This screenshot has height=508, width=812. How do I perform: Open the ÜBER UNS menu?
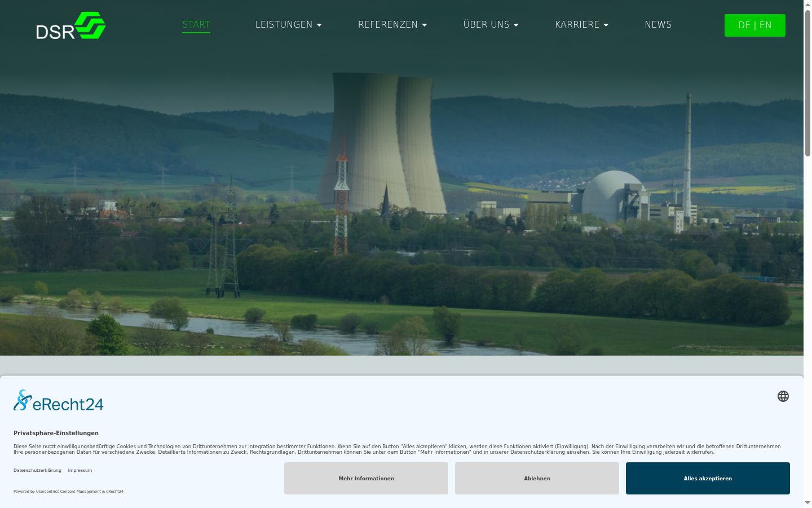(x=486, y=24)
